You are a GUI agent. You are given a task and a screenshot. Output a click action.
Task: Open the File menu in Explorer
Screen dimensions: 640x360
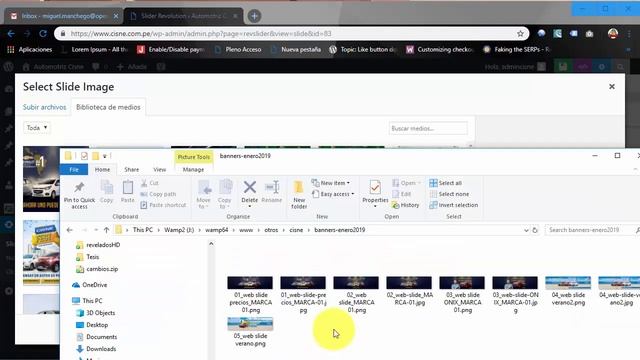tap(74, 169)
